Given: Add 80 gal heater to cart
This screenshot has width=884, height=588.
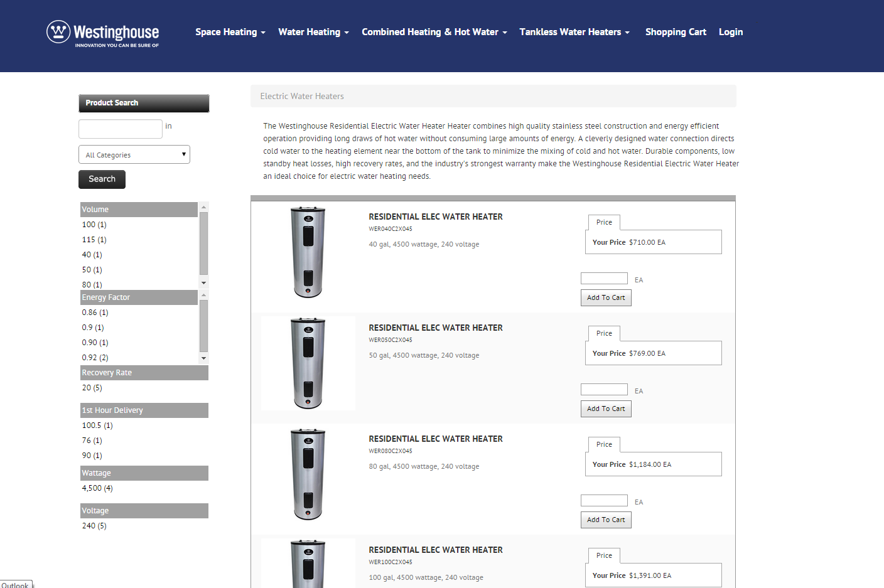Looking at the screenshot, I should pos(606,520).
